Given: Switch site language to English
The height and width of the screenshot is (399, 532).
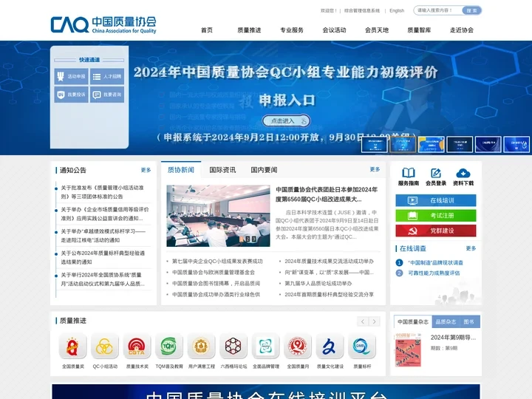Looking at the screenshot, I should pyautogui.click(x=397, y=10).
